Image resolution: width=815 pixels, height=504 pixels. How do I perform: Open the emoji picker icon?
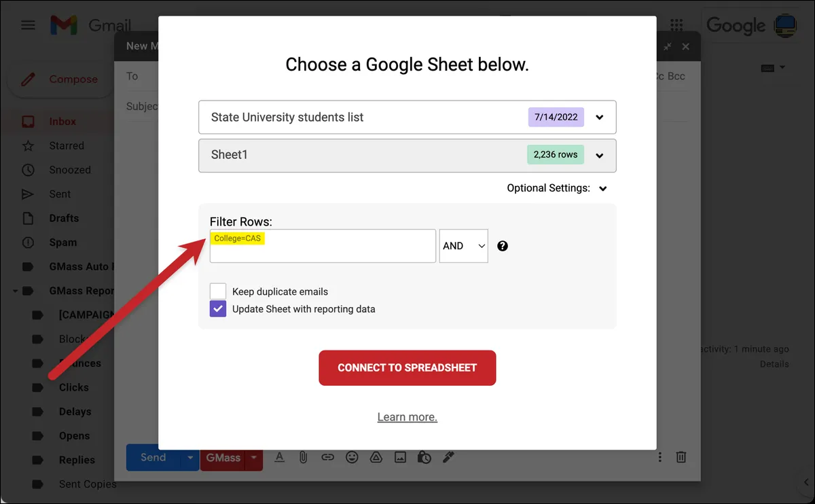pyautogui.click(x=352, y=457)
